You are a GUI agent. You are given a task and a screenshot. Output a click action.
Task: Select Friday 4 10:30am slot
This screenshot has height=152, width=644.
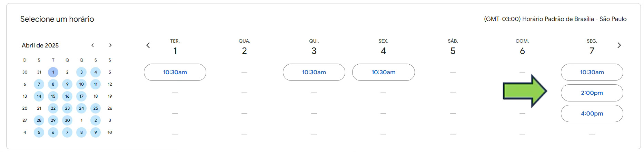(x=383, y=72)
